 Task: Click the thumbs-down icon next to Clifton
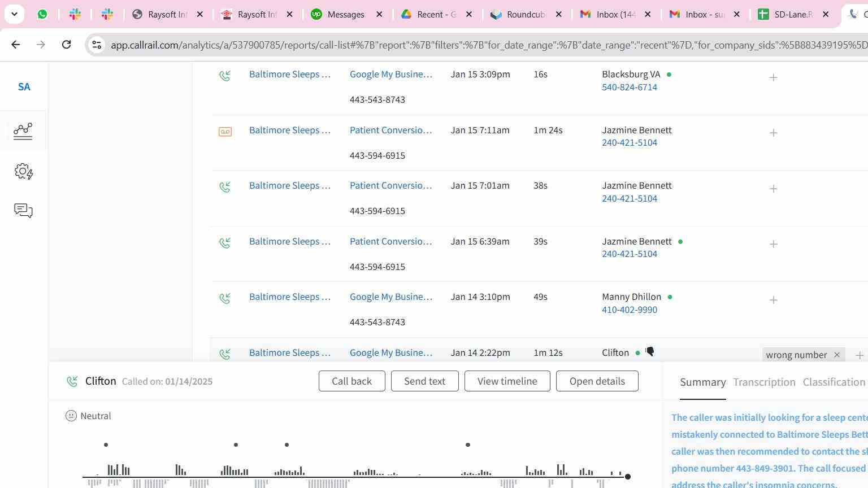pyautogui.click(x=650, y=352)
